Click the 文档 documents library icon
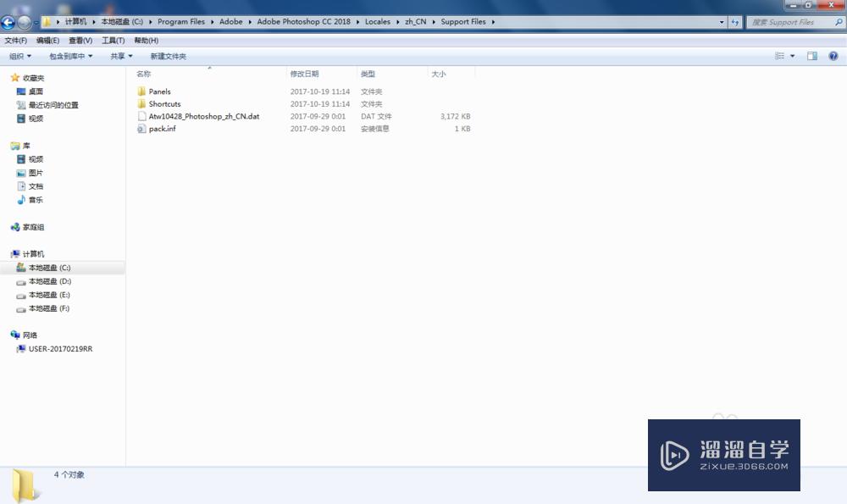Screen dimensions: 847x504 tap(21, 186)
